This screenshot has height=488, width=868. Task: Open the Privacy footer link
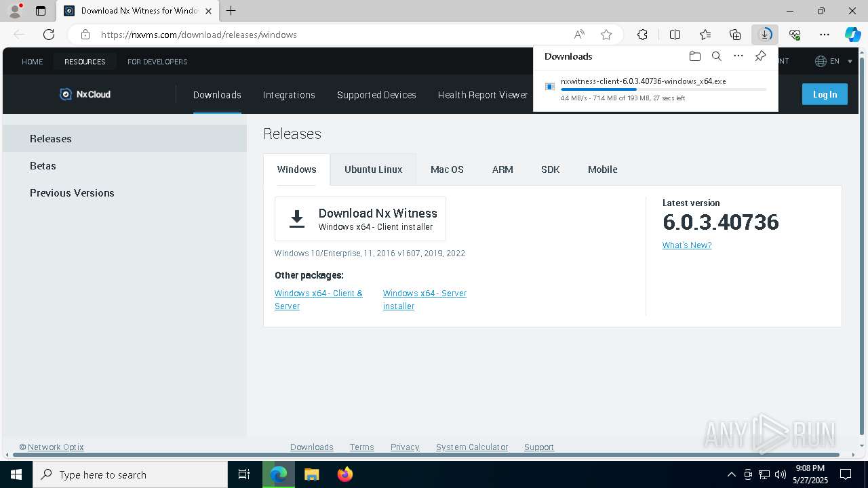point(405,447)
